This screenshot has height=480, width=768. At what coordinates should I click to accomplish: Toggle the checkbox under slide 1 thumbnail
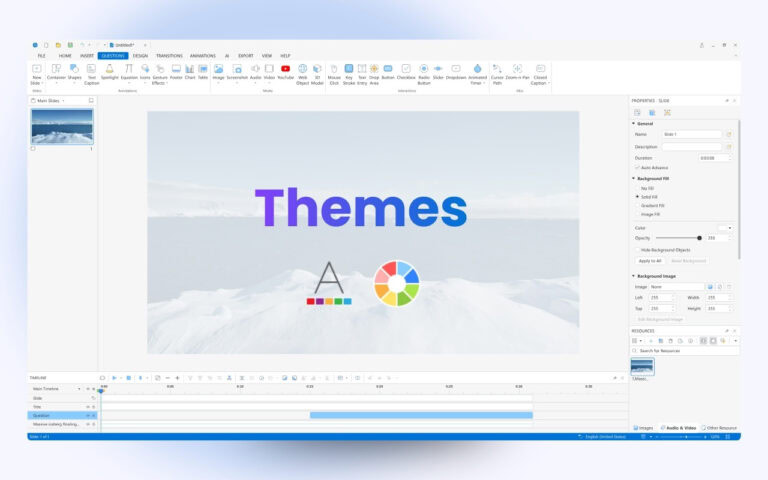(x=33, y=148)
